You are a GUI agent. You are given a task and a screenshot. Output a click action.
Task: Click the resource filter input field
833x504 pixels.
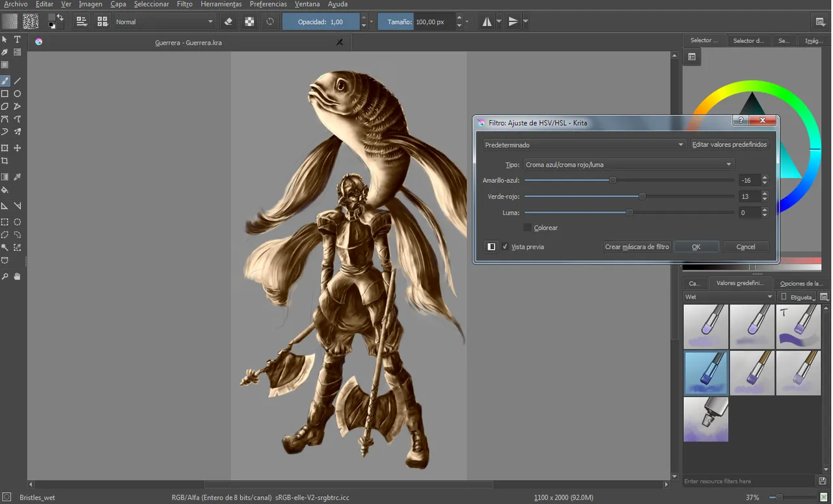[749, 481]
